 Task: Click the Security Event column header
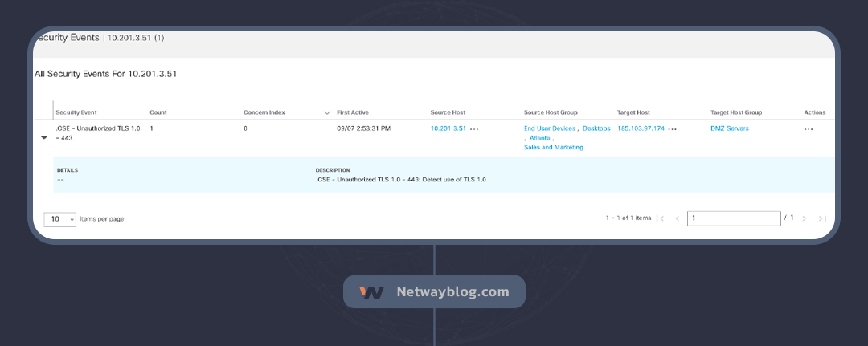[x=76, y=112]
